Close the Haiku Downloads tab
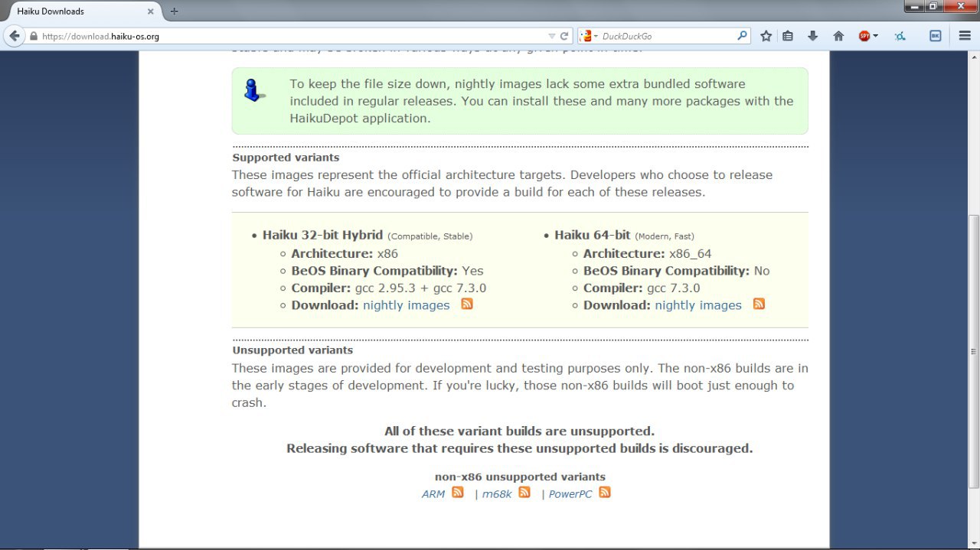Image resolution: width=980 pixels, height=550 pixels. (151, 11)
